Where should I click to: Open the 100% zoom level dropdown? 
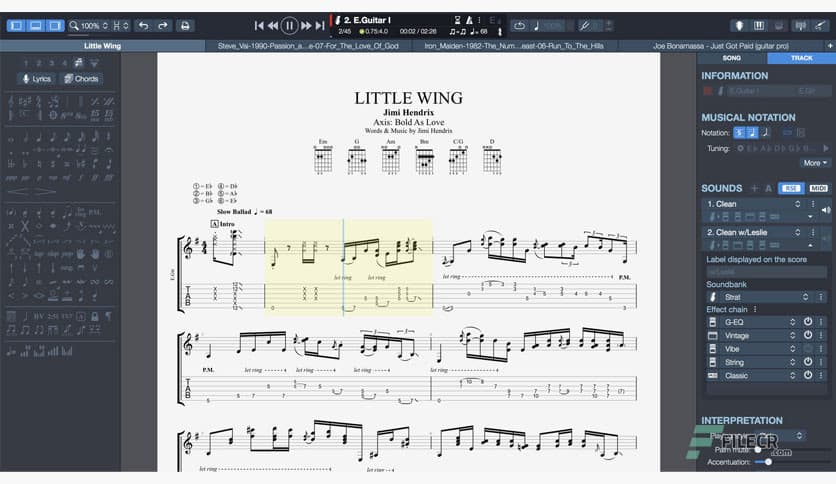[x=89, y=25]
